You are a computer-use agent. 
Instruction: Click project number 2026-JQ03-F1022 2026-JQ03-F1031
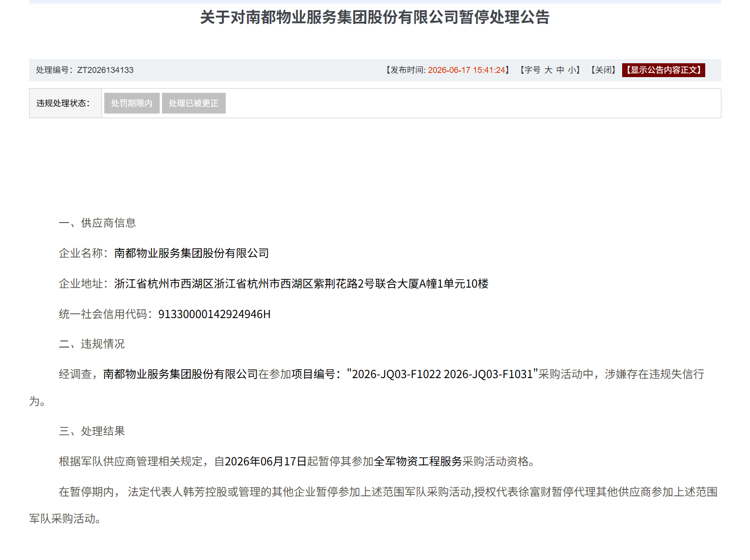443,374
